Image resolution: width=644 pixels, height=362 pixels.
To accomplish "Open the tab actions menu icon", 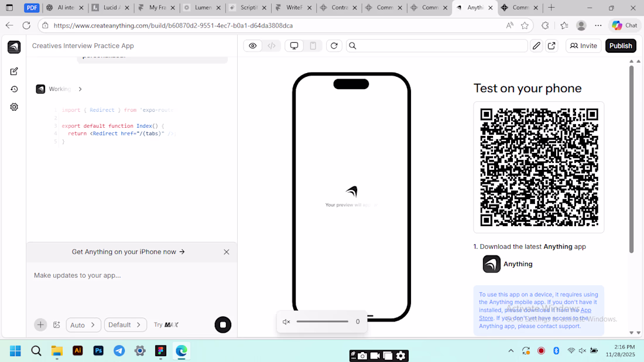I will tap(9, 8).
